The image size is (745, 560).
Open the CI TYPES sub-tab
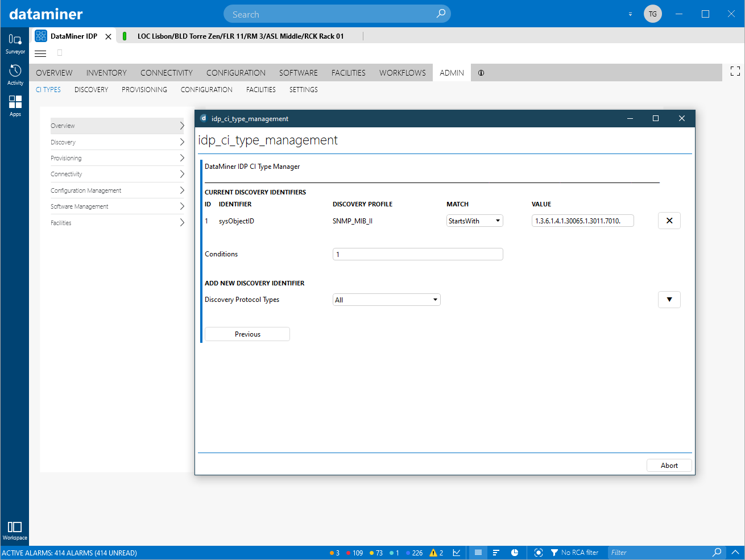tap(48, 90)
